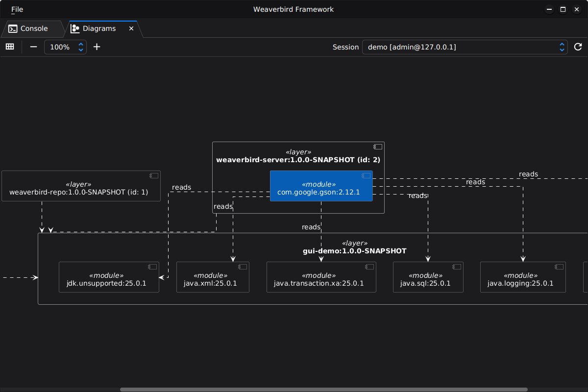Click the terminal icon on the Console tab
This screenshot has width=588, height=392.
pos(12,28)
